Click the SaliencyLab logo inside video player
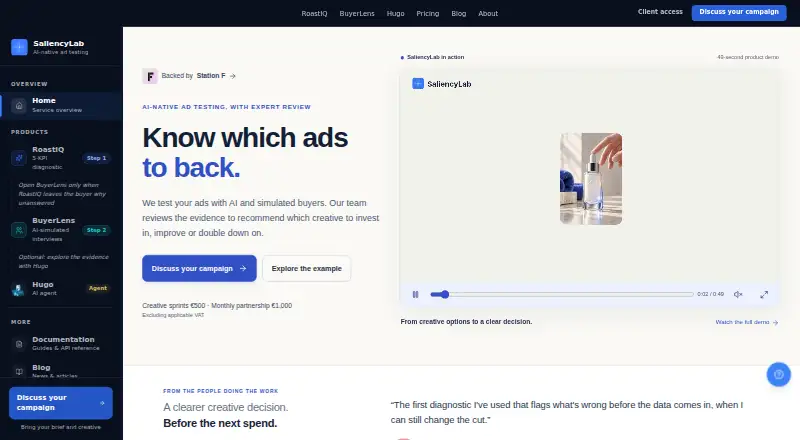This screenshot has width=800, height=440. 418,84
